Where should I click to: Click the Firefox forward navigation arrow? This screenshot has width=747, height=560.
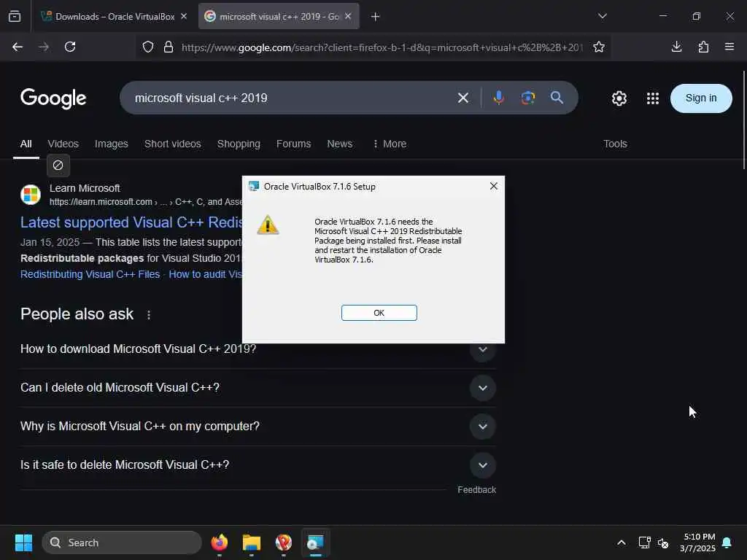(x=43, y=47)
